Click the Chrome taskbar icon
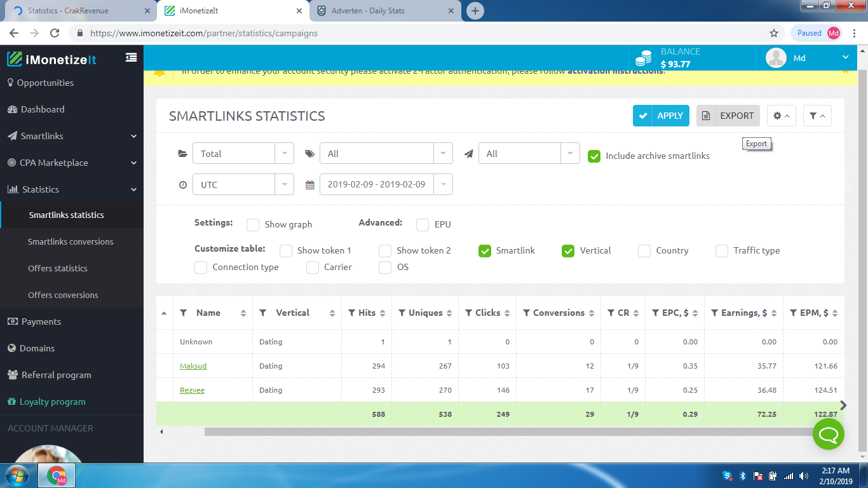 (57, 475)
